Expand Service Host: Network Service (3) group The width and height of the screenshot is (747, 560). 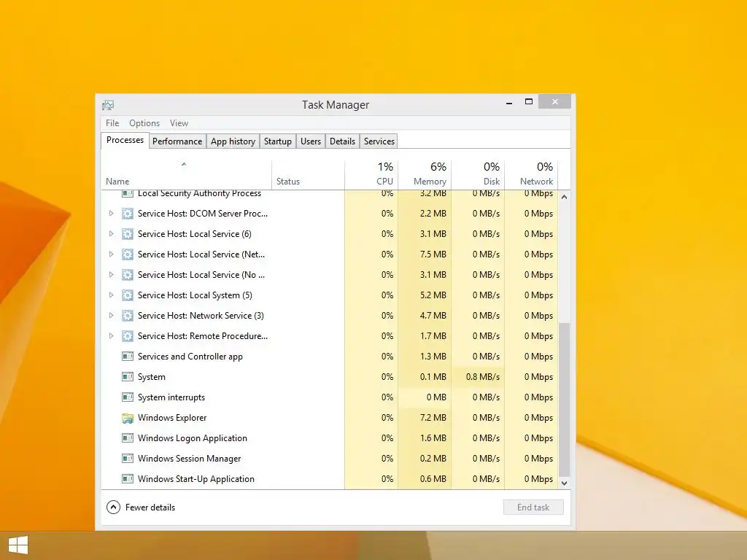pos(111,316)
